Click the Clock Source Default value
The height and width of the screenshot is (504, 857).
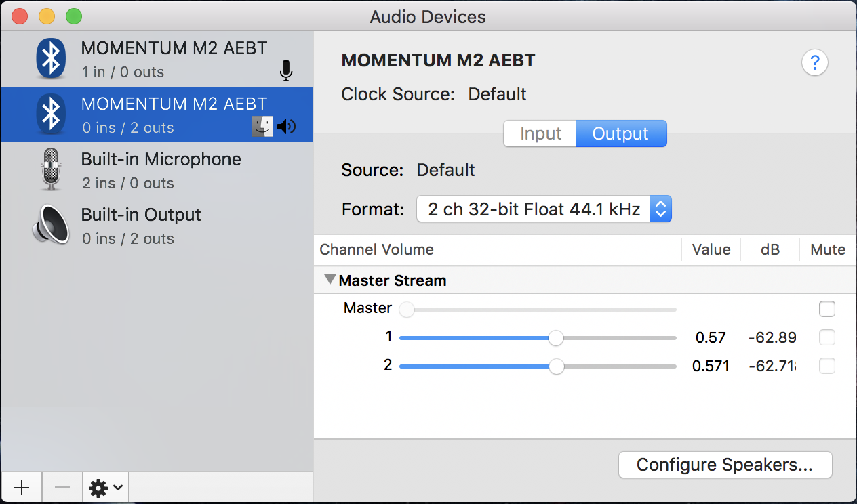pyautogui.click(x=497, y=93)
